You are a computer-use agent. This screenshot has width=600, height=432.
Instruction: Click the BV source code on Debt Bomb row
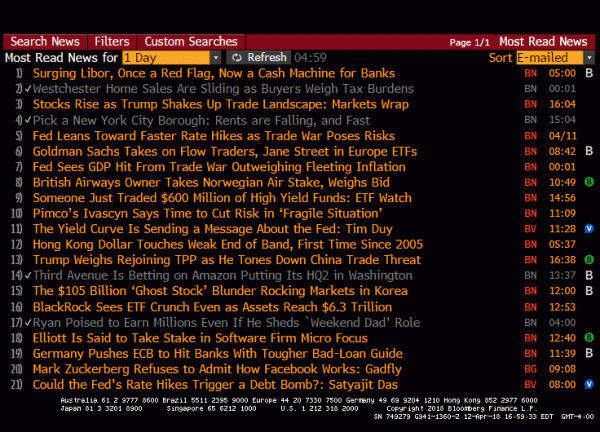[530, 385]
